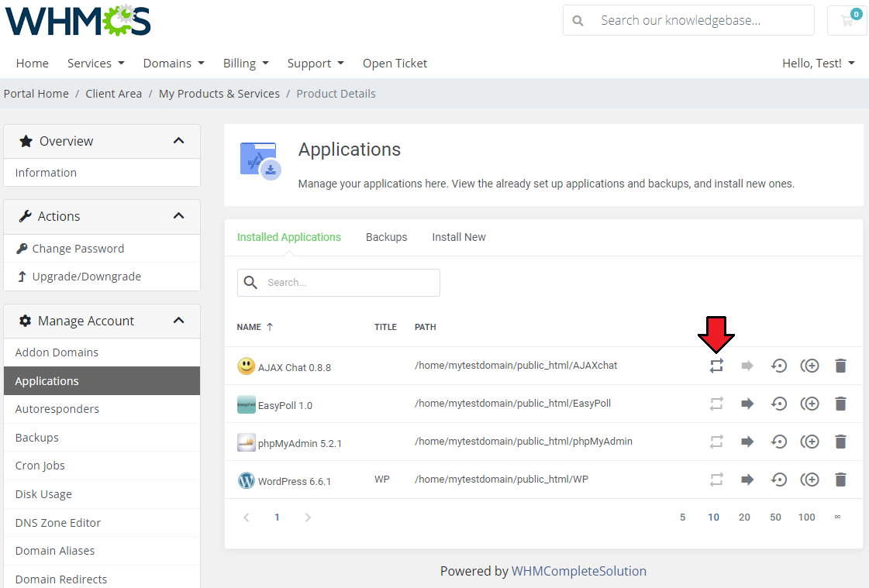Go to previous page of applications
869x588 pixels.
click(x=246, y=518)
